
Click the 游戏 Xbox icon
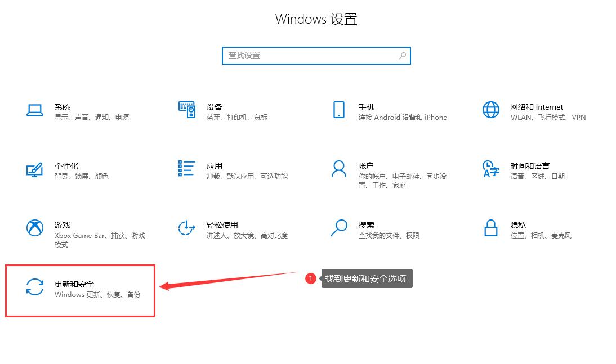coord(35,228)
